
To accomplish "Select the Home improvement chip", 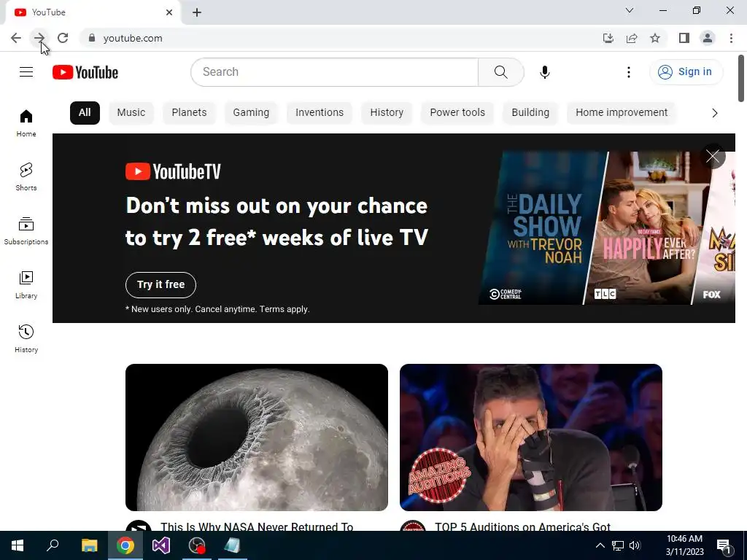I will tap(622, 113).
